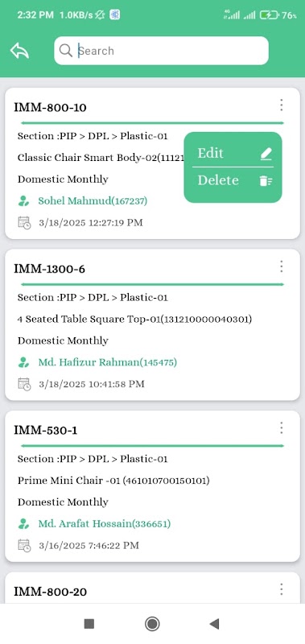Focus the Search input field

(x=161, y=51)
